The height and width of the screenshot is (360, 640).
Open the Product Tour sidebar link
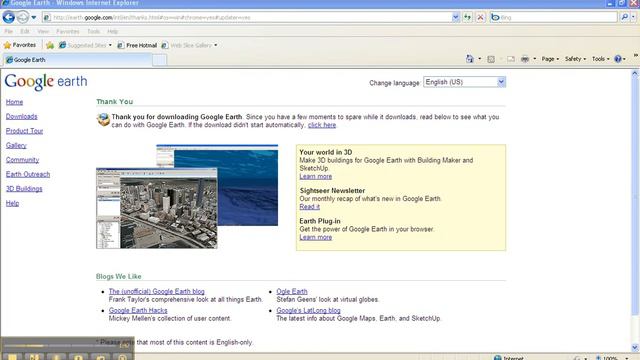(24, 131)
